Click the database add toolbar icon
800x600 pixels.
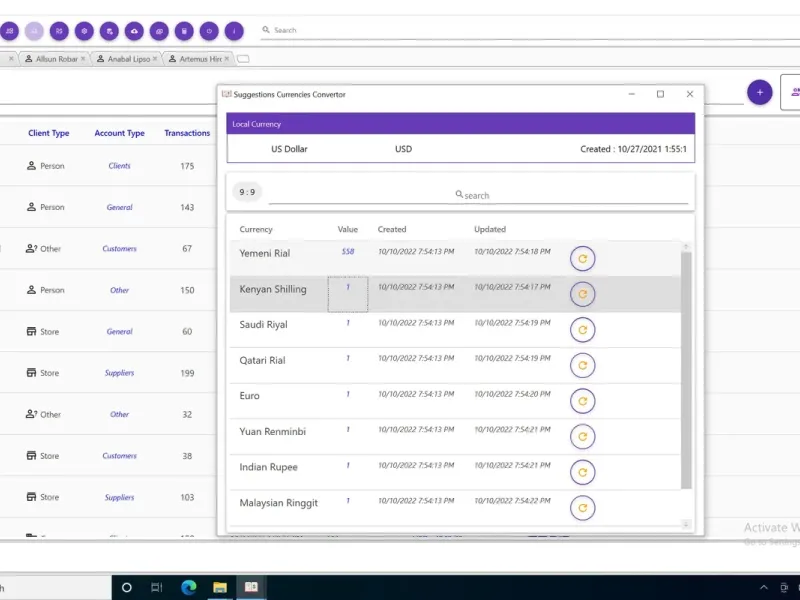pyautogui.click(x=109, y=31)
